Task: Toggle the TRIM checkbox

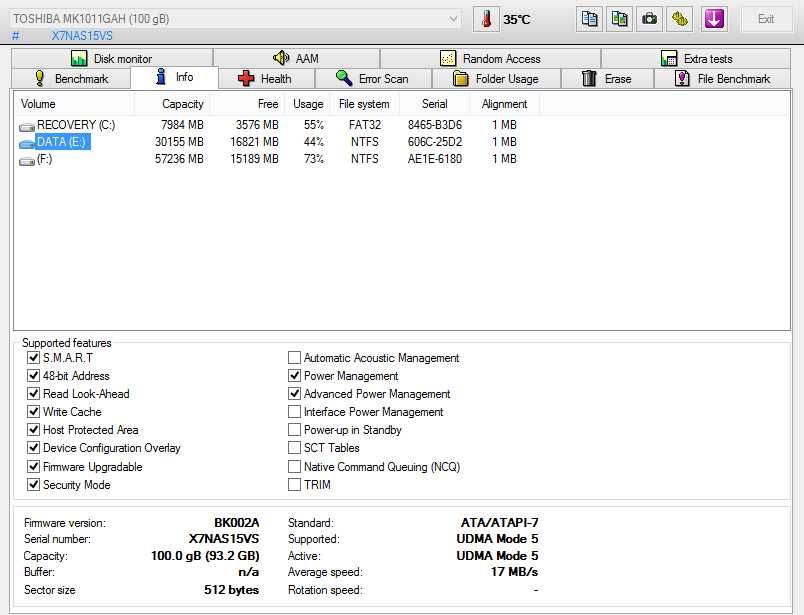Action: 294,484
